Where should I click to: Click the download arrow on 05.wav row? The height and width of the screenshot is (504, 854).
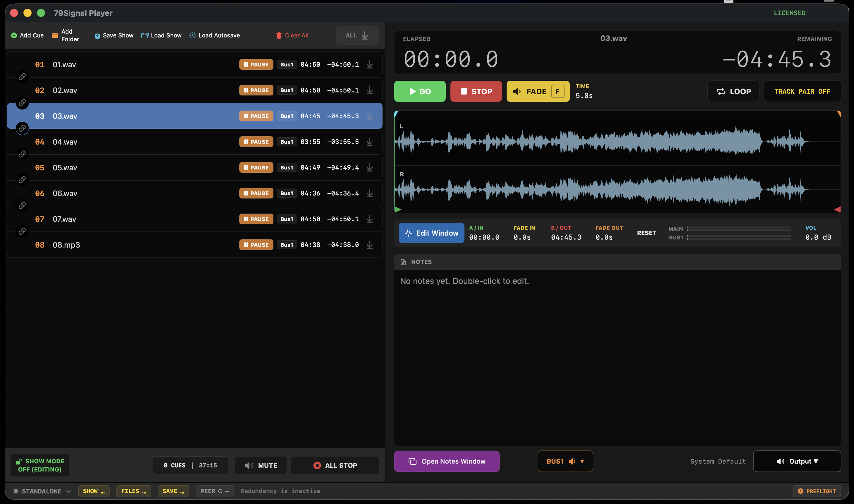369,168
